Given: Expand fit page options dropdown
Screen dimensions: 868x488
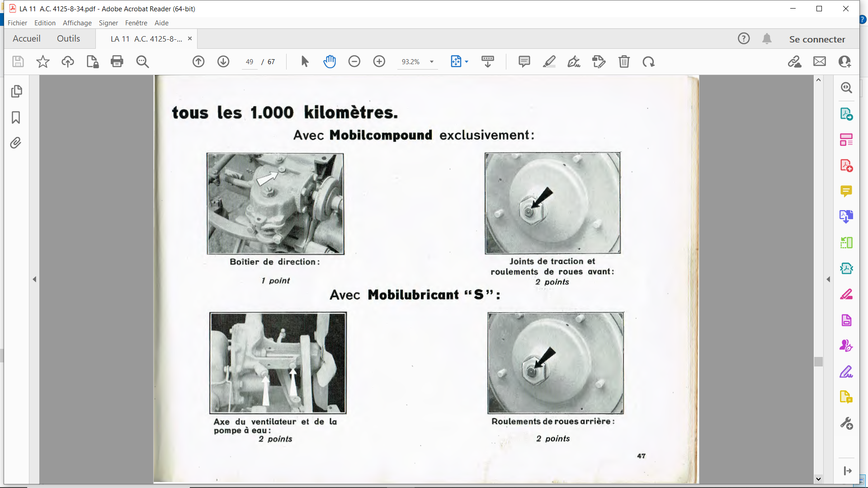Looking at the screenshot, I should [467, 62].
